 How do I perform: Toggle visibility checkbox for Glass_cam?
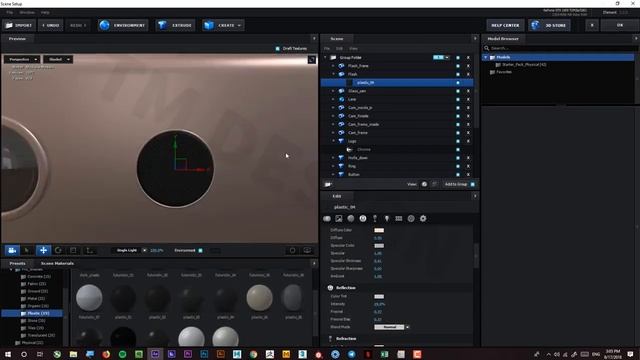coord(458,91)
